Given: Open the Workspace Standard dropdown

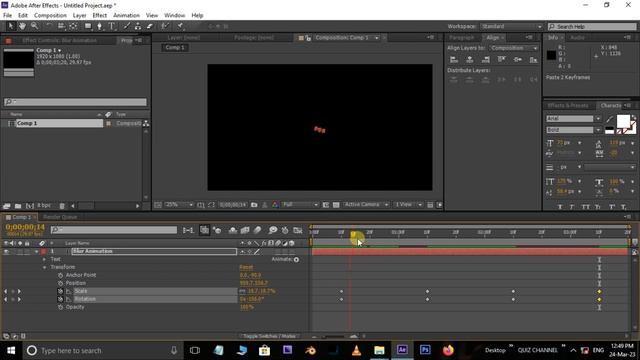Looking at the screenshot, I should point(511,27).
